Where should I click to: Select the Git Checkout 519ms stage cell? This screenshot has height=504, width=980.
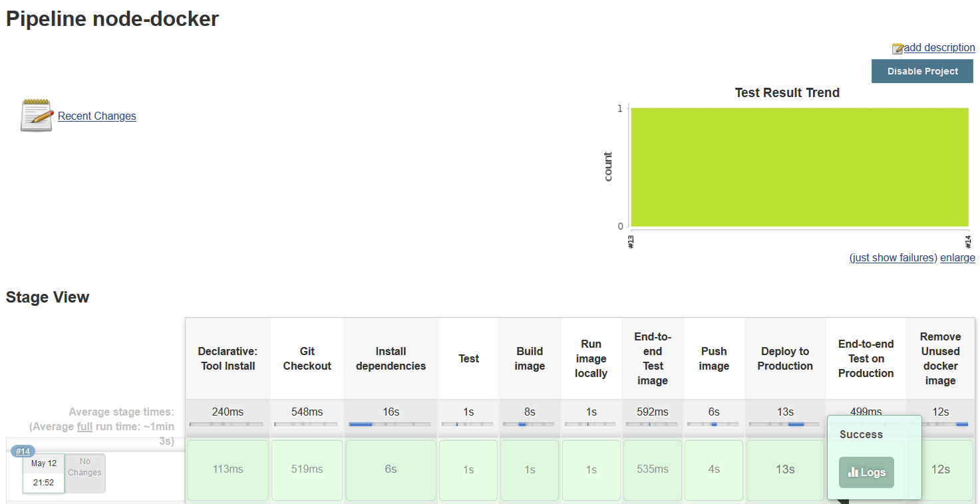pos(307,469)
